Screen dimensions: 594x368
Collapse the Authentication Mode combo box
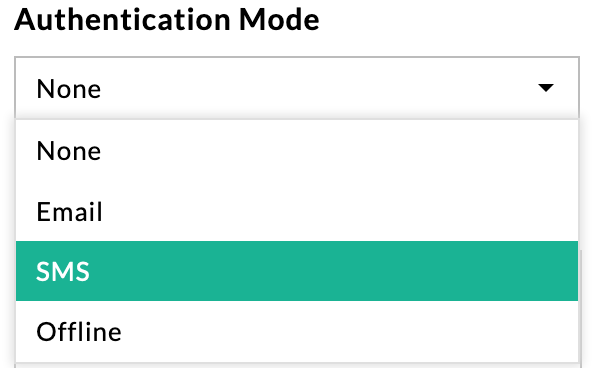coord(297,88)
